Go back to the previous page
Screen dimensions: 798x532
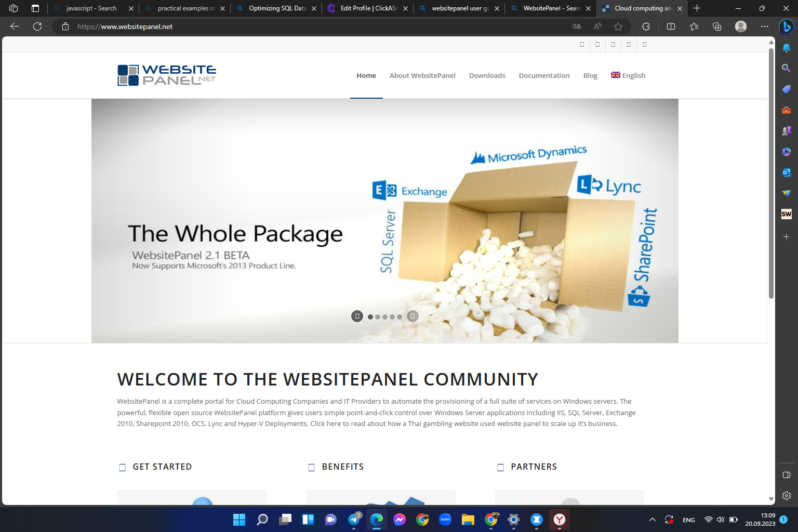pos(15,26)
